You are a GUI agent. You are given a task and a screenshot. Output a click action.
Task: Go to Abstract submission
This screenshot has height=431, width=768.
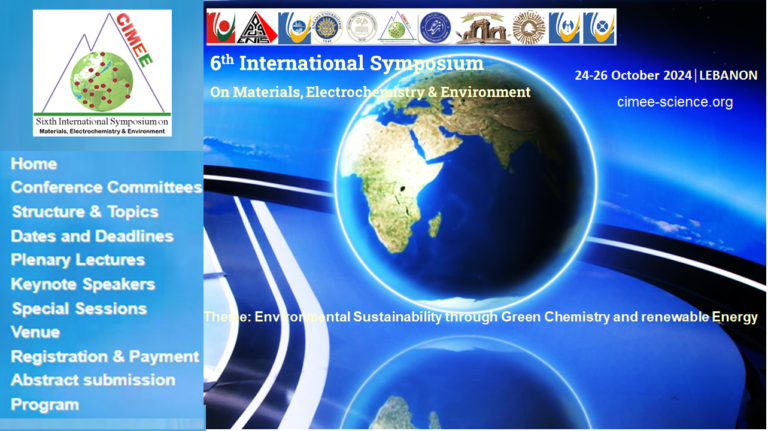[x=93, y=380]
